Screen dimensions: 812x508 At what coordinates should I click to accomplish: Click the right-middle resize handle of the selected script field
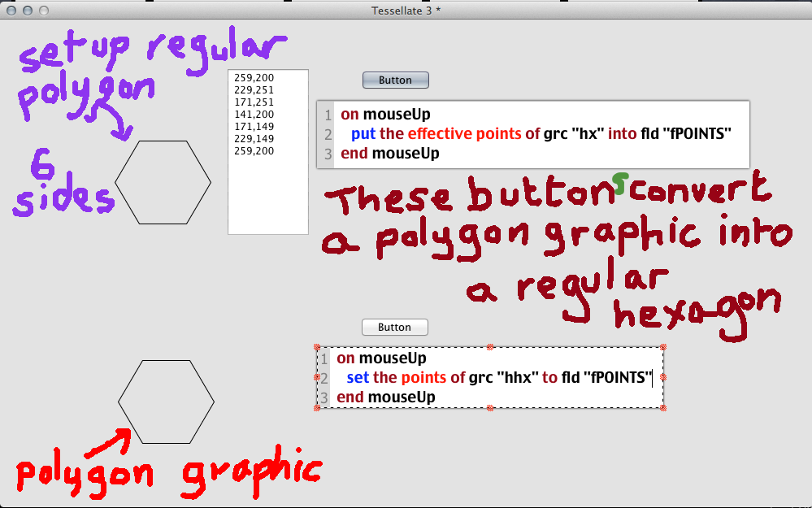tap(663, 378)
